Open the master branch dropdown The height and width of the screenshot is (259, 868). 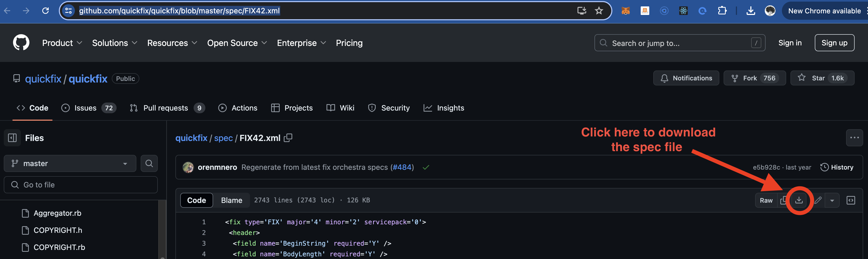[x=70, y=163]
